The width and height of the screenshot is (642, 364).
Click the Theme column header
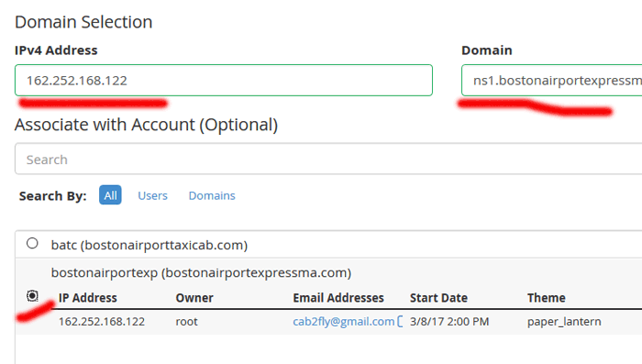tap(547, 298)
